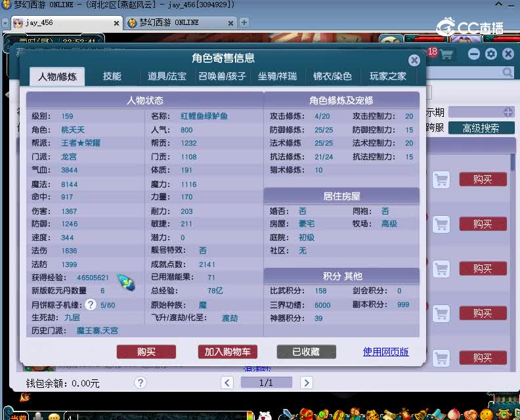Click the 当前 chat channel button
Image resolution: width=520 pixels, height=420 pixels.
pos(18,416)
